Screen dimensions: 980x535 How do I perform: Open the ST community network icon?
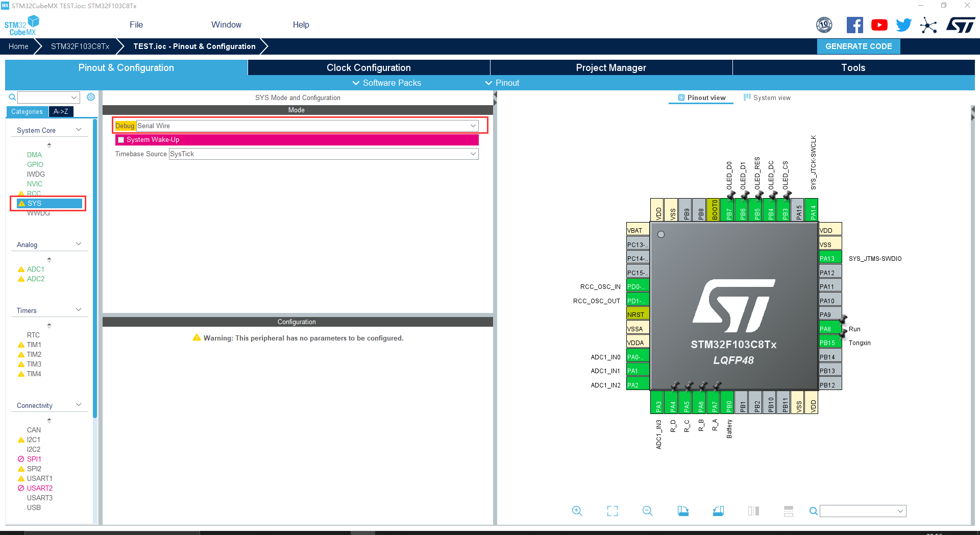point(928,25)
